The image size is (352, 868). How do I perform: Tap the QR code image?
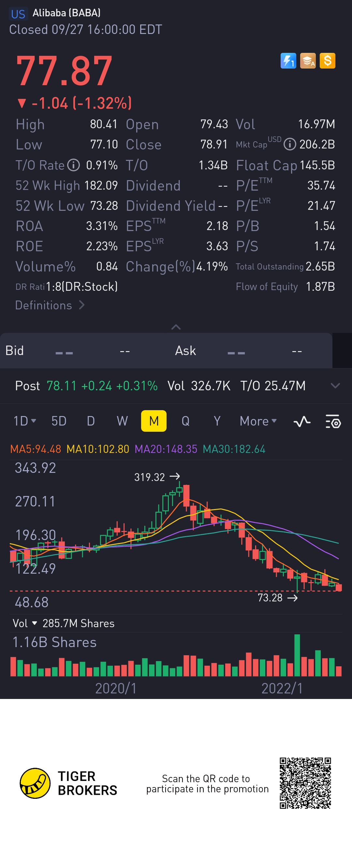(x=305, y=783)
